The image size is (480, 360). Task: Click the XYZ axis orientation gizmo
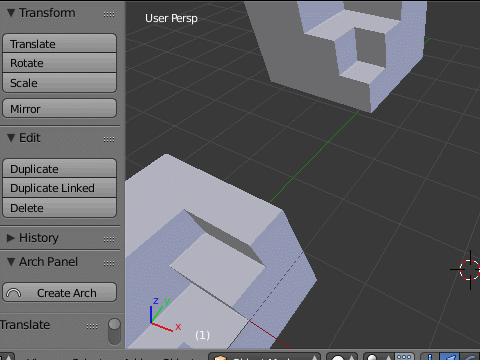tap(165, 314)
